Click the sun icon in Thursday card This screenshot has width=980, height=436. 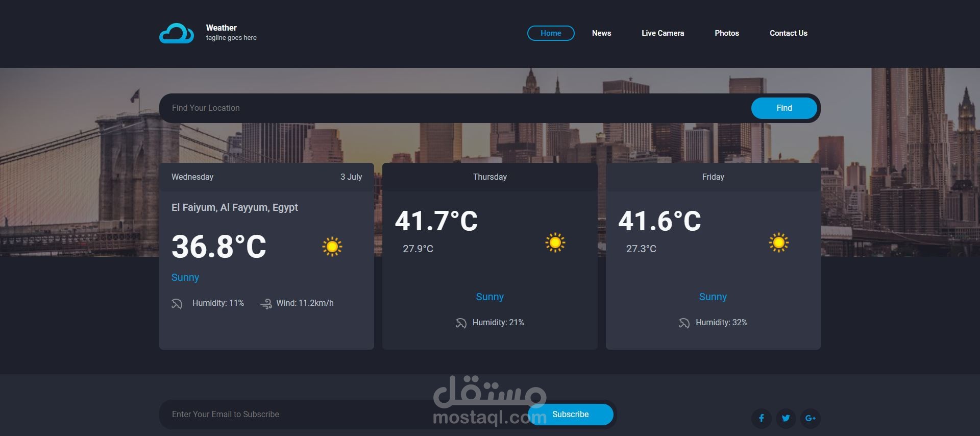click(x=555, y=243)
